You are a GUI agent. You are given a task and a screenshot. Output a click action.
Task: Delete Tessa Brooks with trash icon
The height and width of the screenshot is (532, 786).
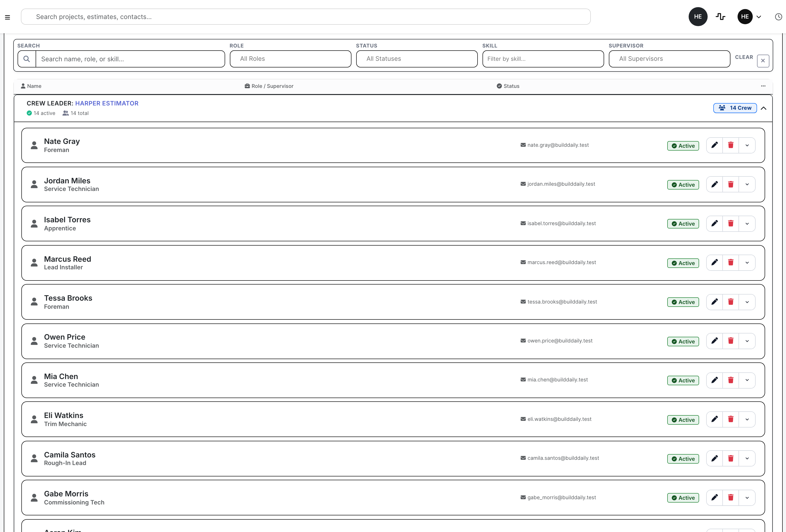coord(730,302)
